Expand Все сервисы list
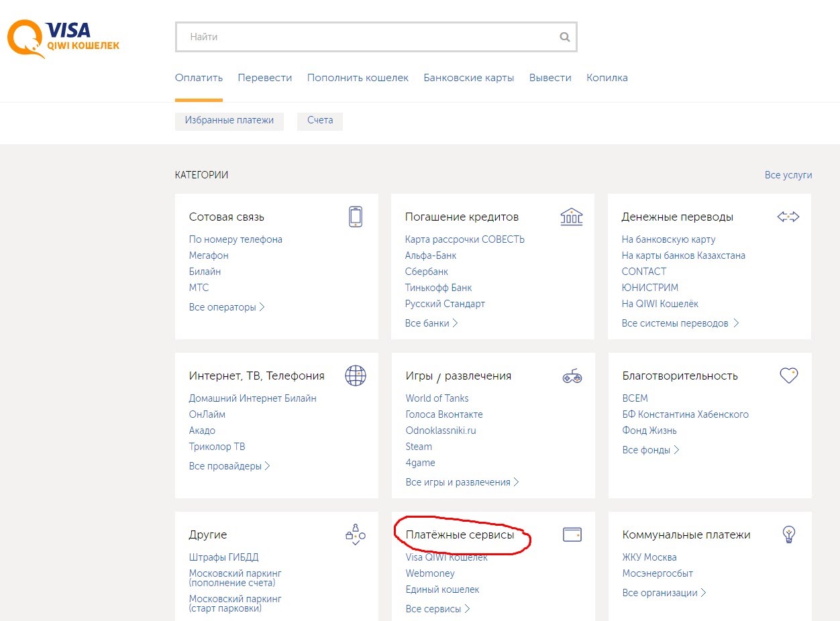840x621 pixels. (x=438, y=609)
